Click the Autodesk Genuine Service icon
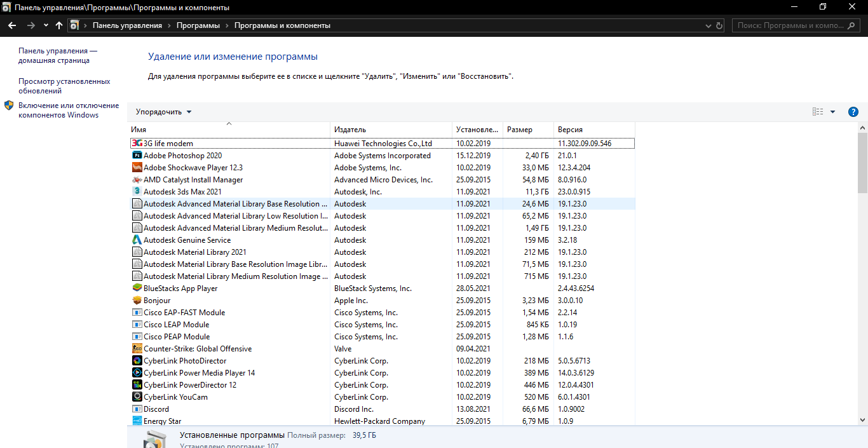 tap(137, 240)
